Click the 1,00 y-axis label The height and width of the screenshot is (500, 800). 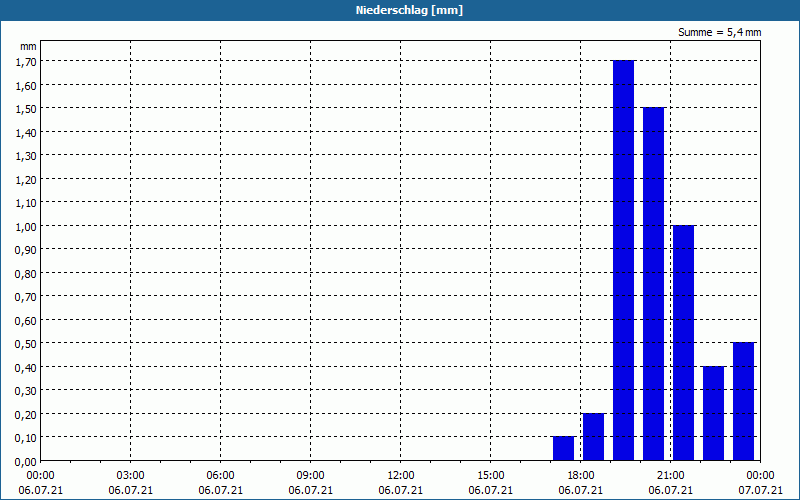[26, 227]
